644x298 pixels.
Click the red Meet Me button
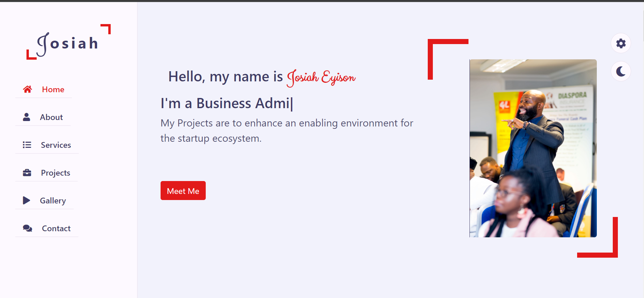tap(183, 191)
